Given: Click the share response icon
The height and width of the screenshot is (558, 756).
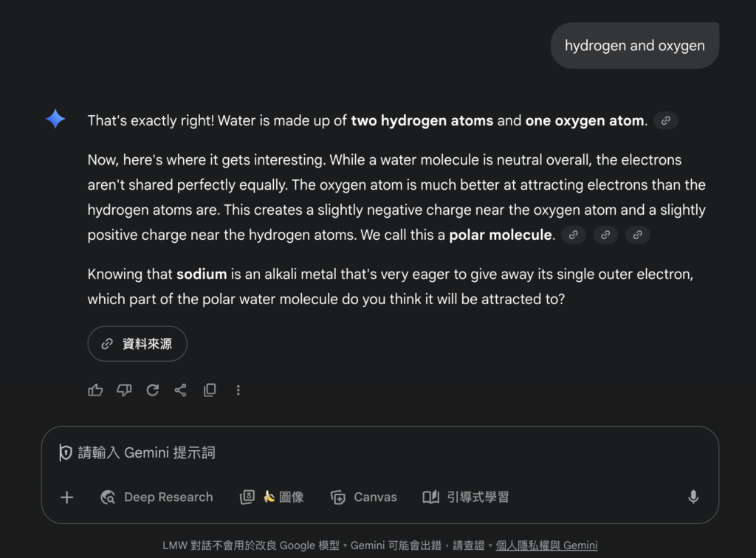Looking at the screenshot, I should [x=181, y=390].
